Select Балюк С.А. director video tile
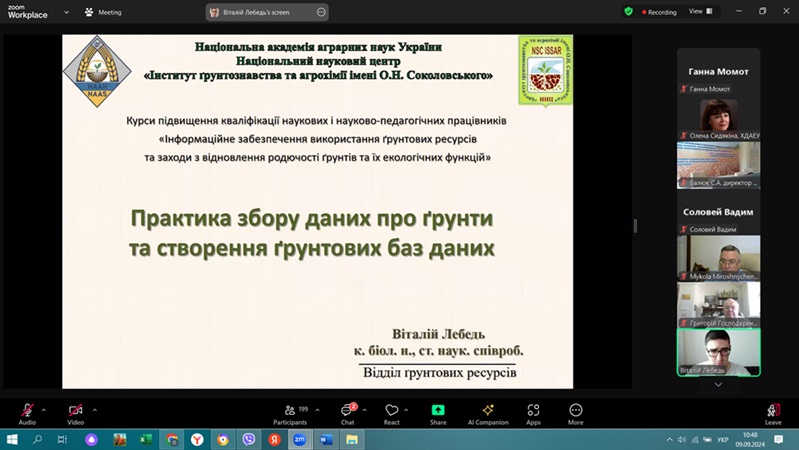The height and width of the screenshot is (450, 799). 718,165
